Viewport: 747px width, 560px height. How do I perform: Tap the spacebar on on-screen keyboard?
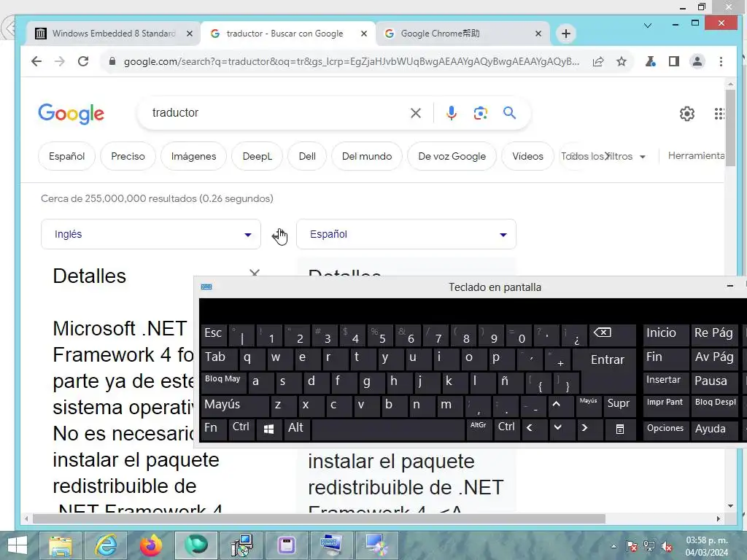388,429
